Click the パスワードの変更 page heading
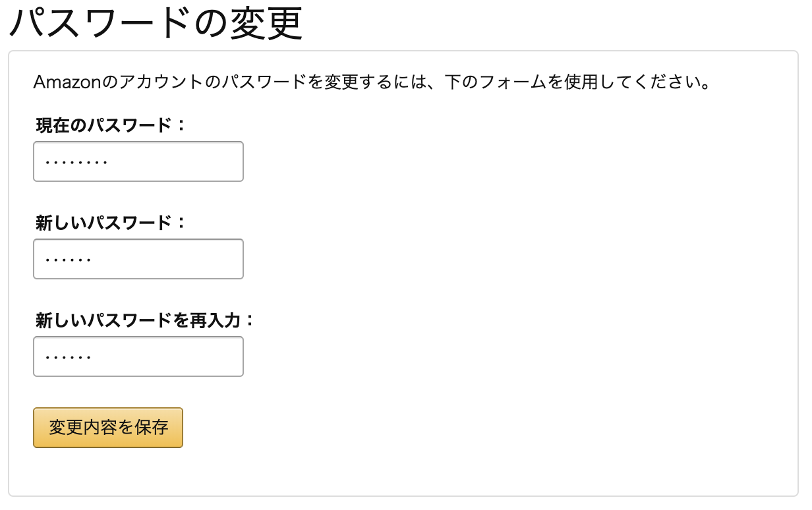Image resolution: width=812 pixels, height=510 pixels. (155, 24)
